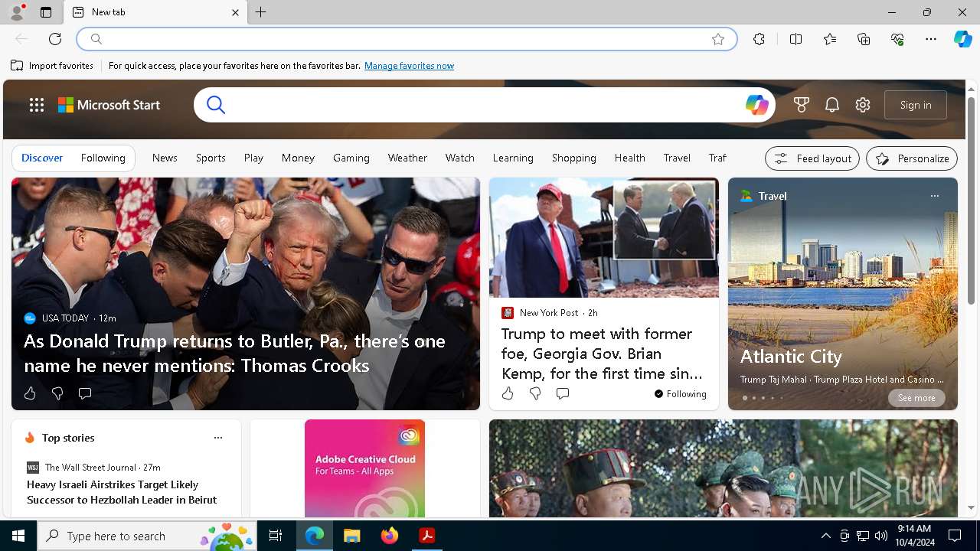The width and height of the screenshot is (980, 551).
Task: Click See more on Atlantic City card
Action: [x=916, y=398]
